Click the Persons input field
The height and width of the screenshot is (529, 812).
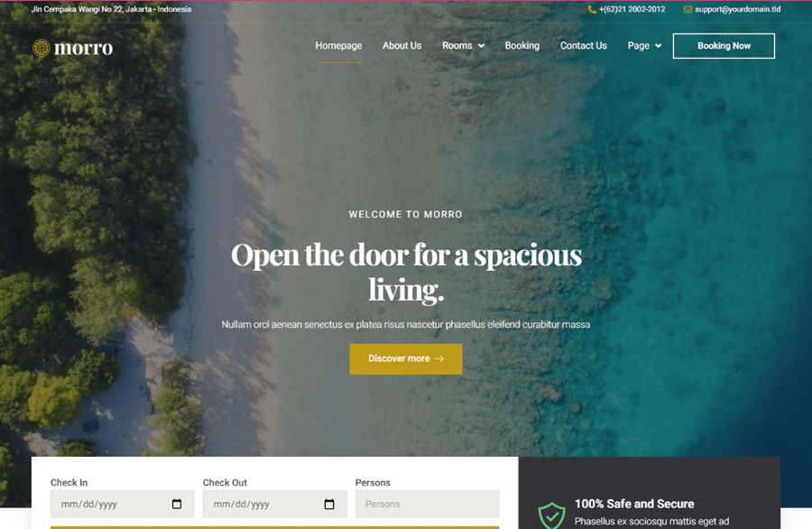coord(428,504)
